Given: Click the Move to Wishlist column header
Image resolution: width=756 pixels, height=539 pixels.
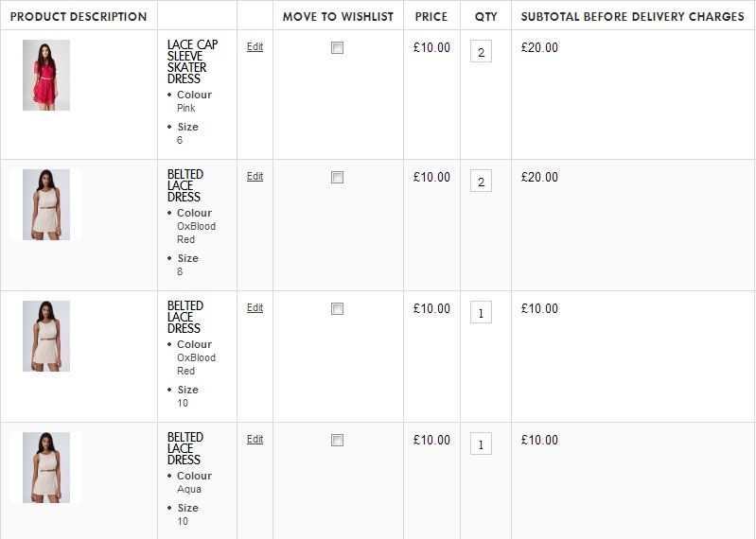Looking at the screenshot, I should (338, 17).
